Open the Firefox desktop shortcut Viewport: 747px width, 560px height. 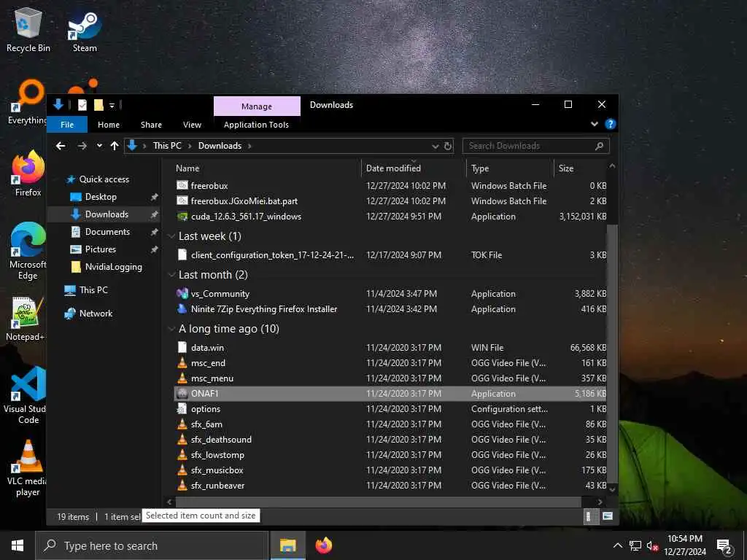coord(28,174)
